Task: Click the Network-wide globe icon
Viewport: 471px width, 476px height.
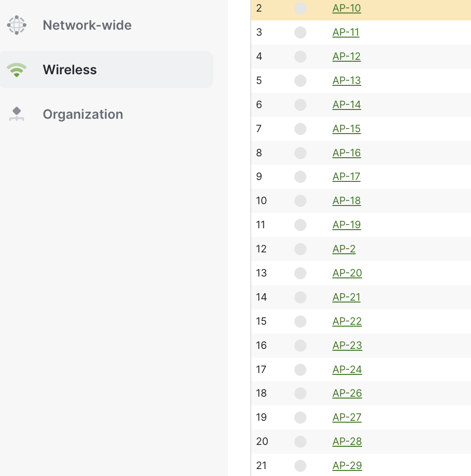Action: pos(17,25)
